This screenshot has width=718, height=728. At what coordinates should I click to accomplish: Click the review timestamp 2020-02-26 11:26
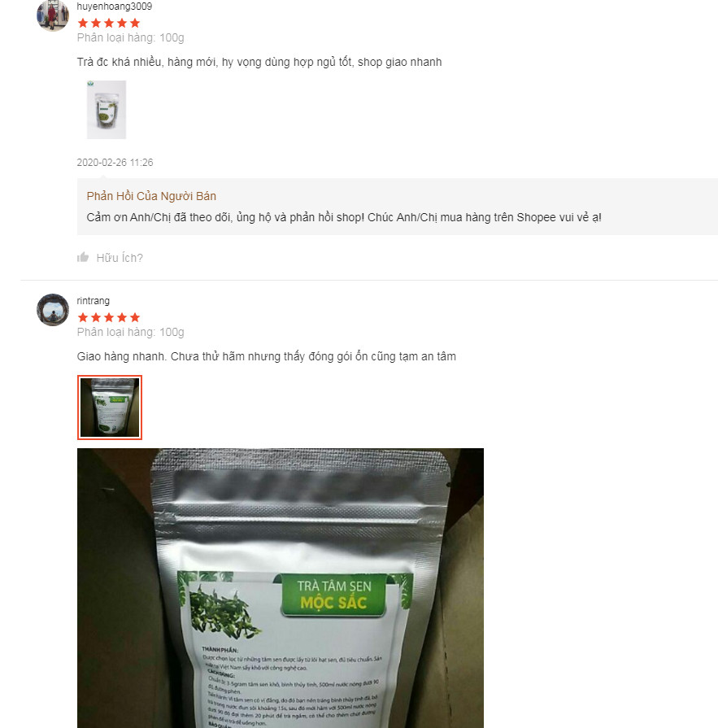tap(115, 163)
